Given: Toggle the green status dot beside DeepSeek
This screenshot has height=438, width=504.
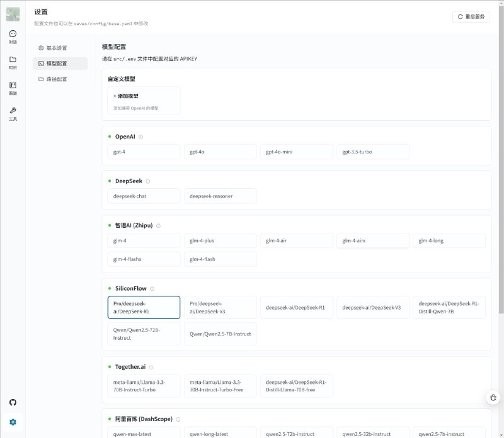Looking at the screenshot, I should (110, 181).
